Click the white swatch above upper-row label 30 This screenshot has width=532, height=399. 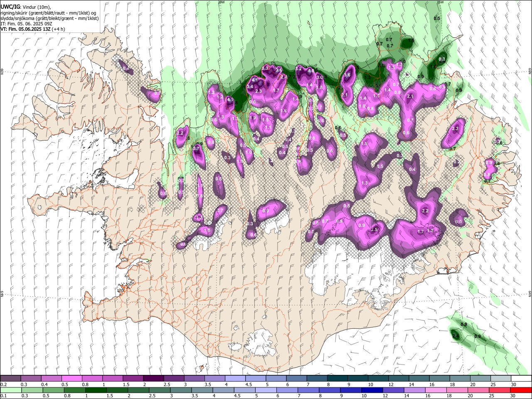click(x=521, y=379)
